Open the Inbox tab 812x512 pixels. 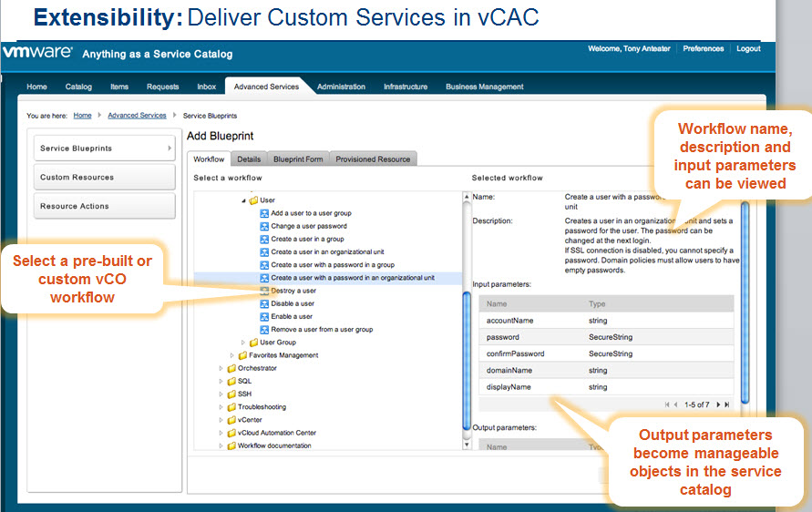[207, 87]
